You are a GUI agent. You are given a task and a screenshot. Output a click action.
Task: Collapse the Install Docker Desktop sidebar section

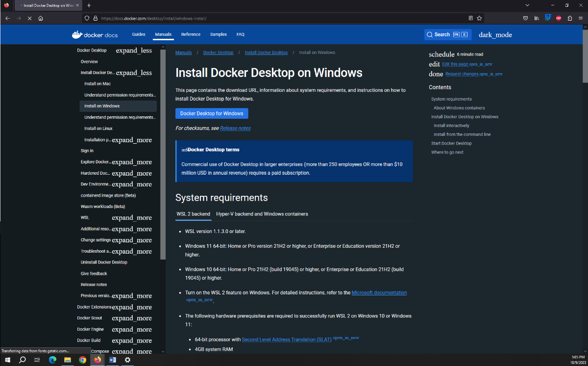[x=134, y=73]
